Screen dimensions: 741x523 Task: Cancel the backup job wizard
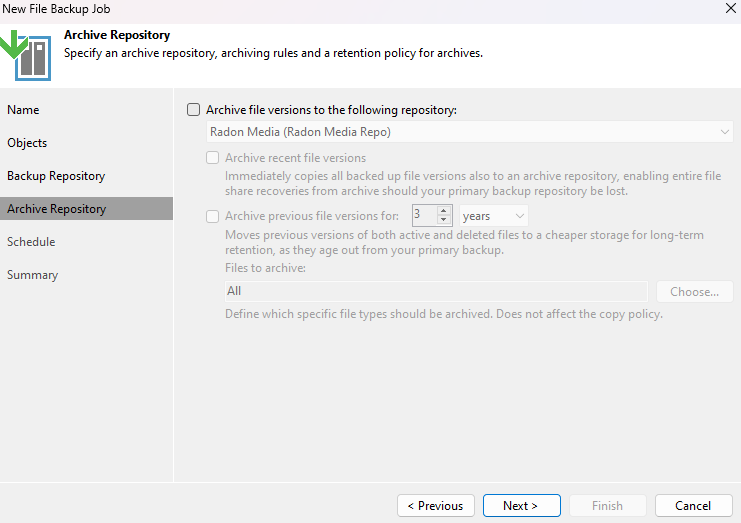[x=693, y=506]
